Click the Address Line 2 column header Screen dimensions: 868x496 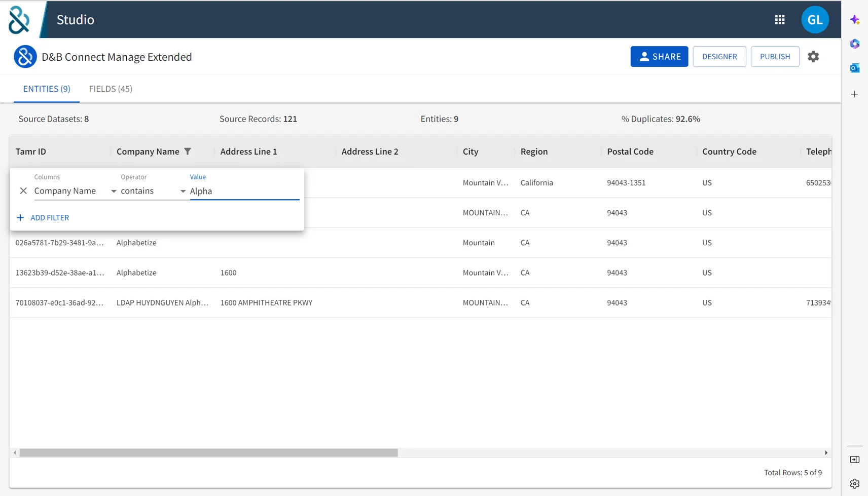point(370,151)
